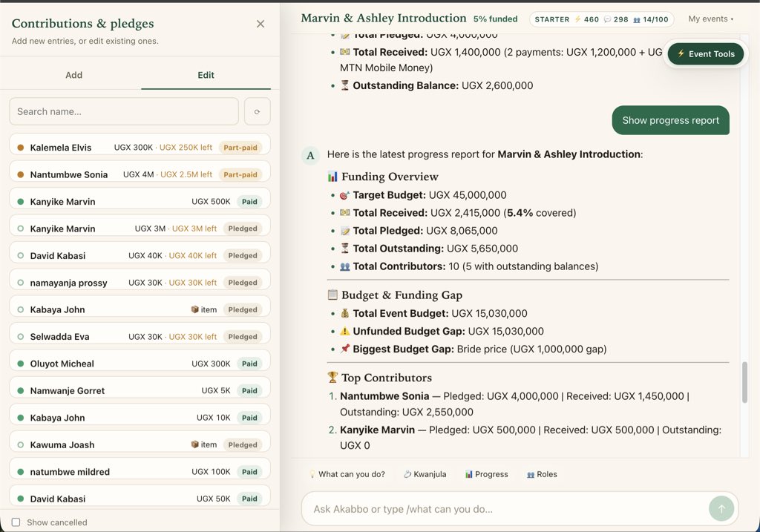Click the Paid badge for Oluyot Micheal
760x532 pixels.
tap(249, 364)
